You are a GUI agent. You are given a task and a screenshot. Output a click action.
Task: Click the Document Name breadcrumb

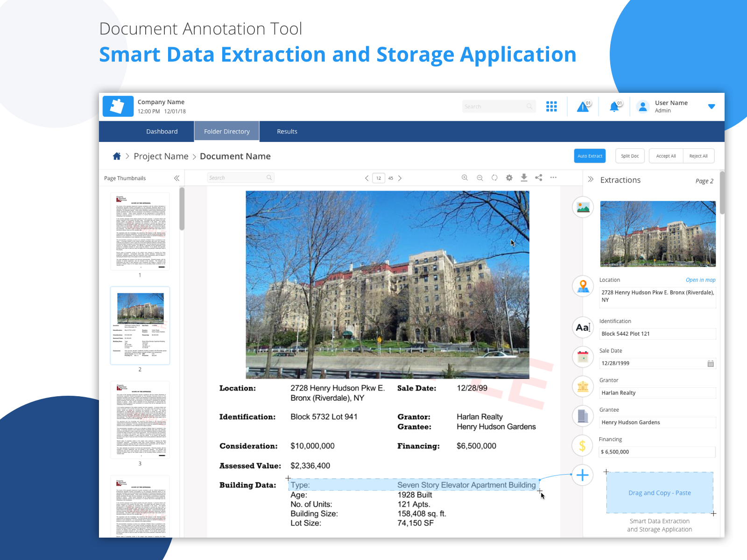(x=235, y=156)
